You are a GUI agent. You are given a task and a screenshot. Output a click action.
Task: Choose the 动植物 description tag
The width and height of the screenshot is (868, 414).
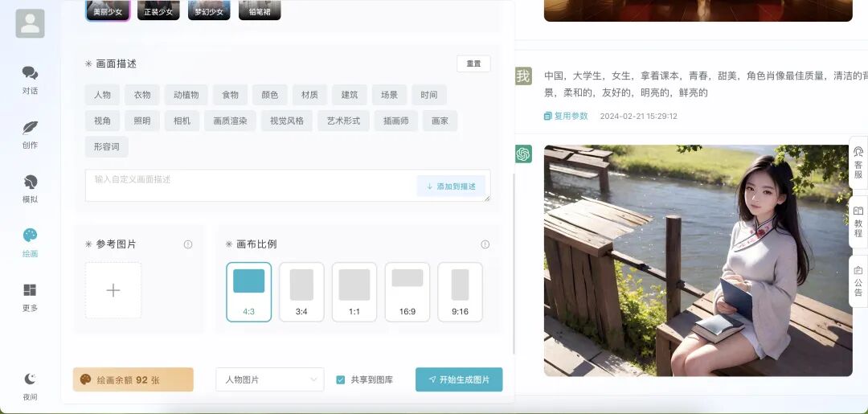click(186, 95)
